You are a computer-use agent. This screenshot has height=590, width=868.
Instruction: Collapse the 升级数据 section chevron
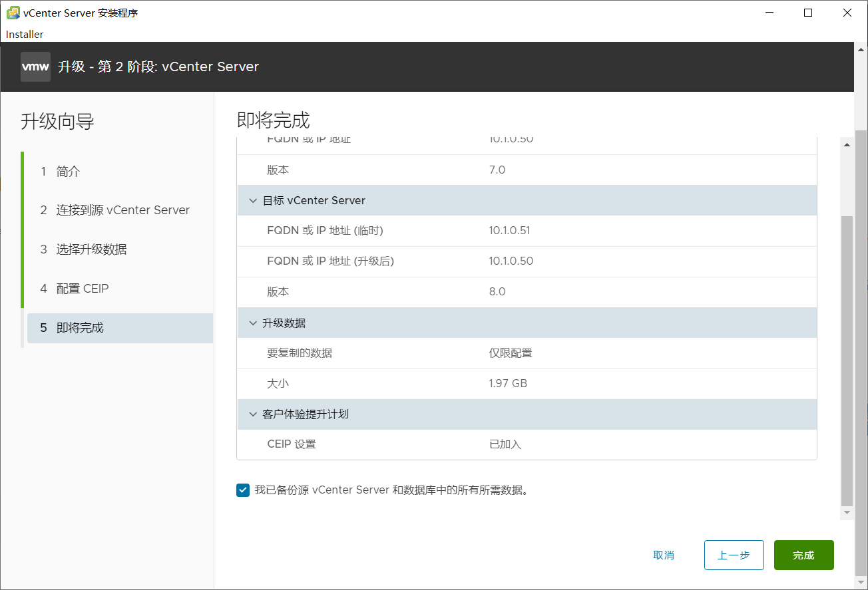pyautogui.click(x=253, y=323)
